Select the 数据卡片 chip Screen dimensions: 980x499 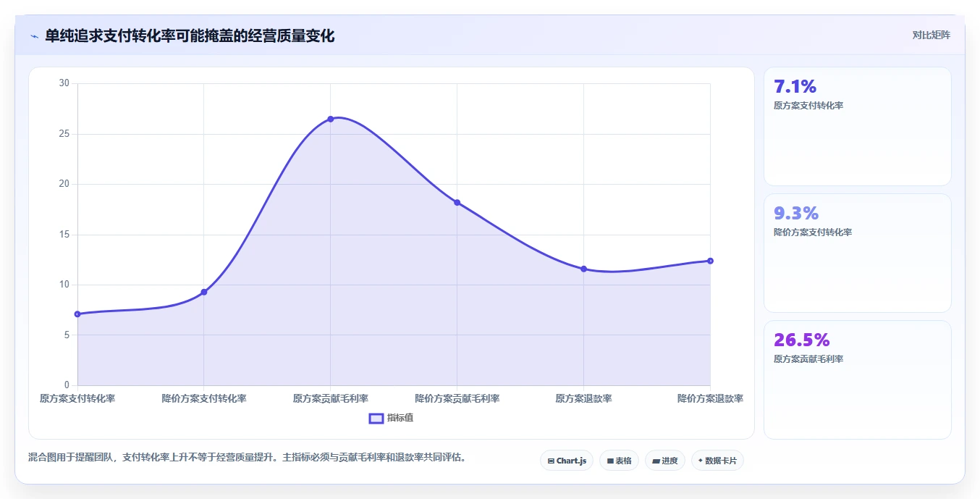717,461
